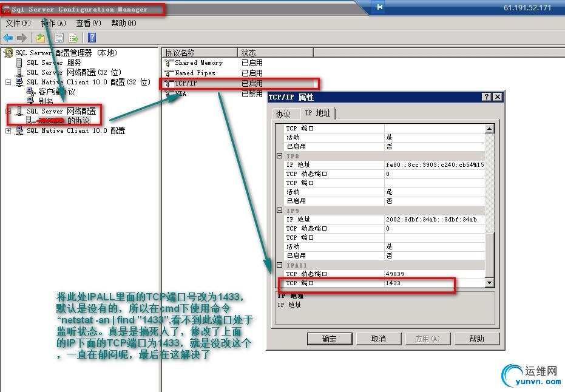Expand the SQL Native Client 10.0 配置 node
The height and width of the screenshot is (392, 565).
(8, 130)
